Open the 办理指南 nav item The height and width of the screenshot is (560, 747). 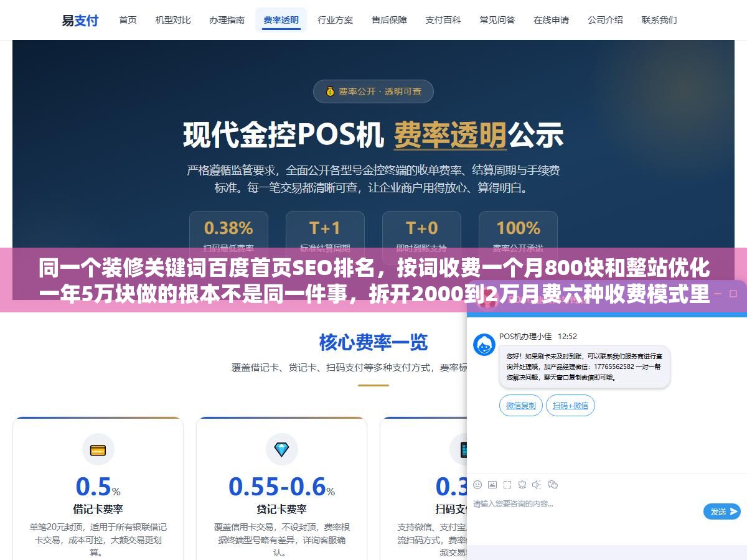pos(227,20)
